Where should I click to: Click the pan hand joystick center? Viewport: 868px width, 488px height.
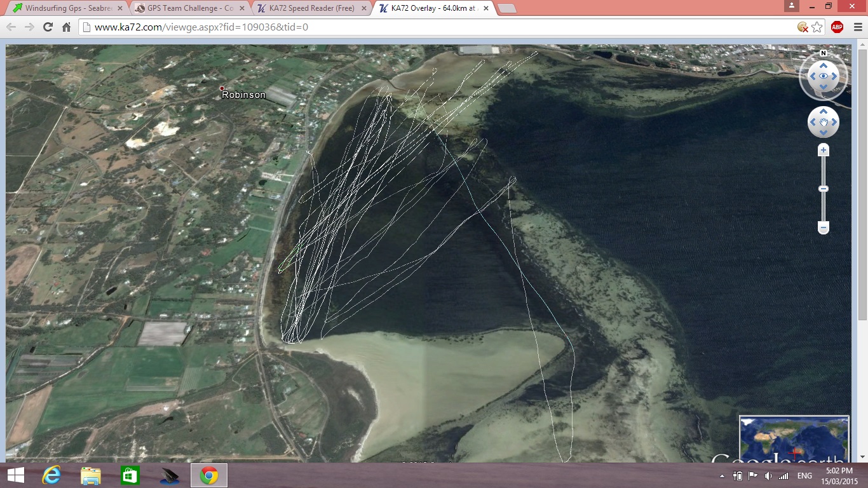[824, 122]
